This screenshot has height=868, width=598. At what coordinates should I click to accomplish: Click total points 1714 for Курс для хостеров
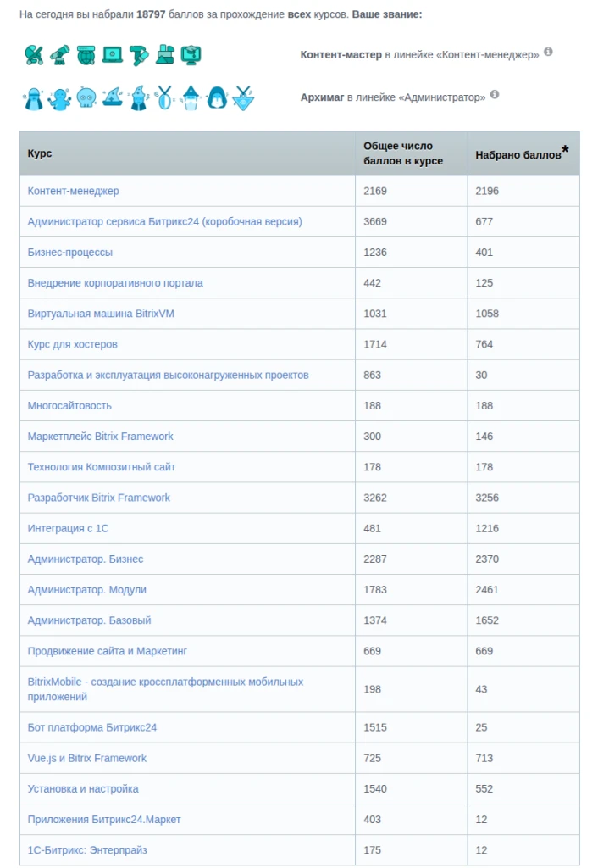click(375, 344)
